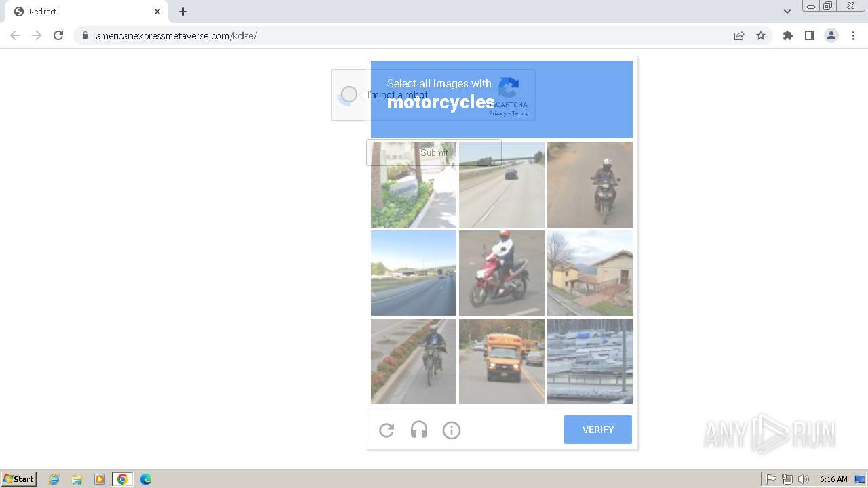Open the media player taskbar icon

click(100, 479)
